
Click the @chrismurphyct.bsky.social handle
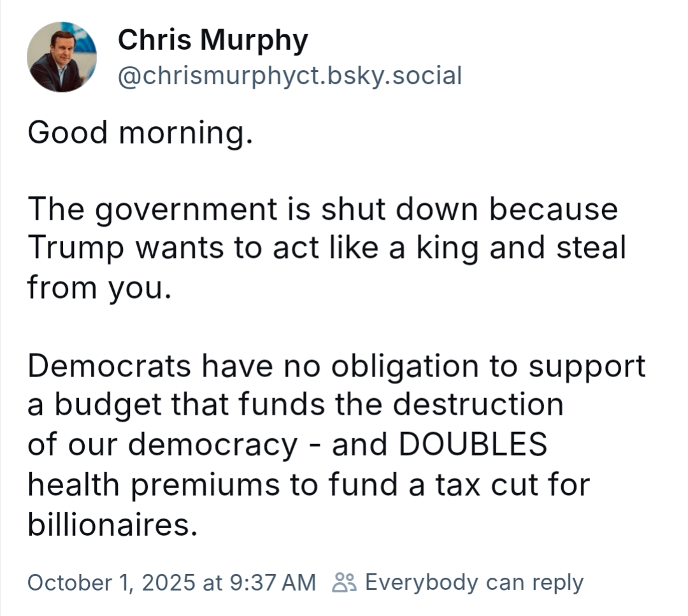290,76
